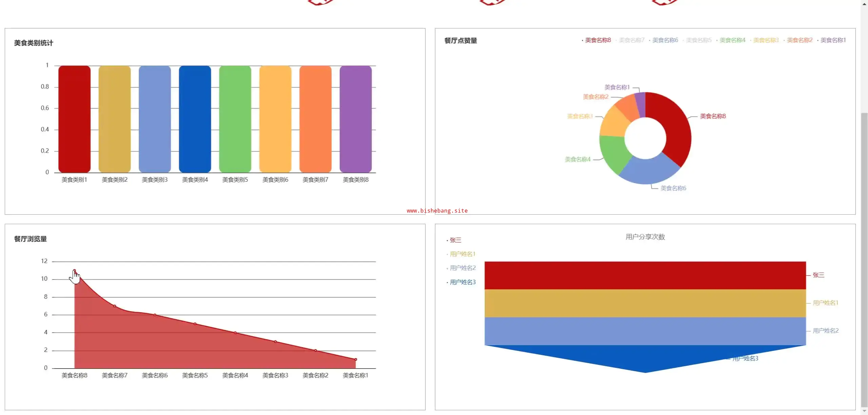Enable disabled 美食名称5 legend item
Viewport: 868px width, 415px height.
698,40
